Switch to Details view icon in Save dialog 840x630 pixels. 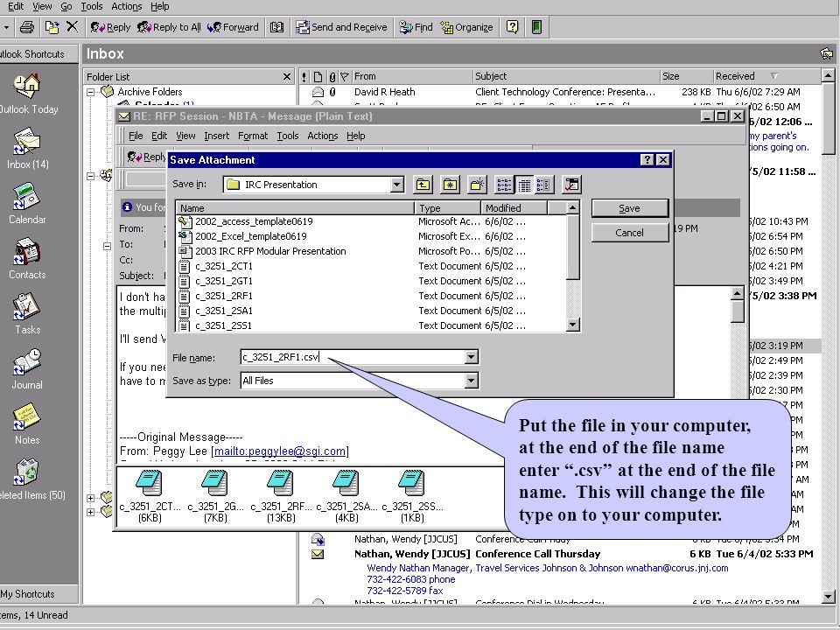tap(524, 185)
